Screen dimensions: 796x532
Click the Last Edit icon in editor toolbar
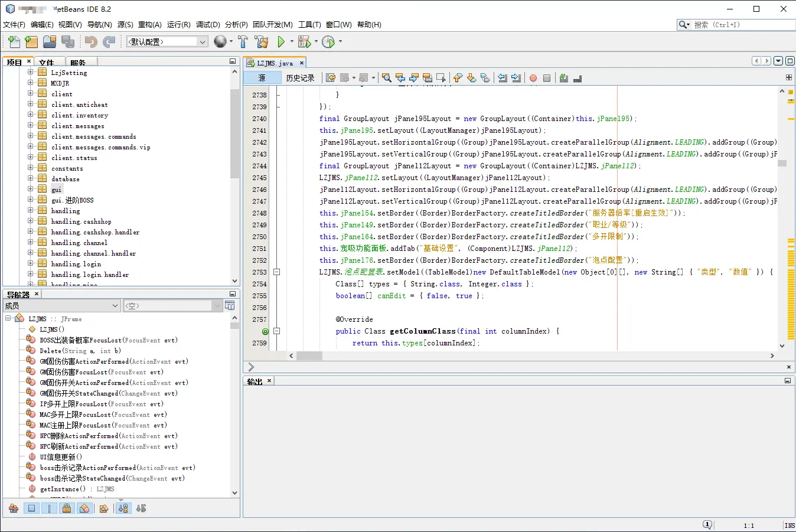click(331, 78)
